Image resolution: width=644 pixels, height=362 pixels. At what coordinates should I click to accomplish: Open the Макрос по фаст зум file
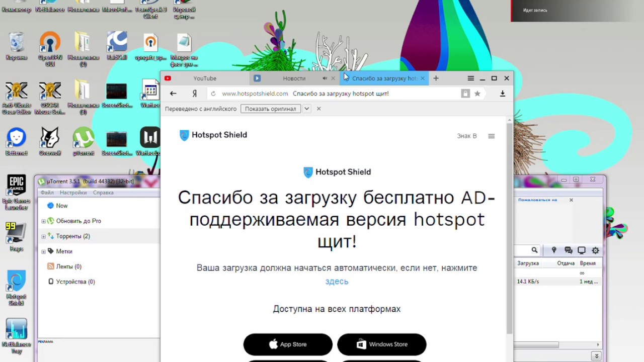[184, 49]
